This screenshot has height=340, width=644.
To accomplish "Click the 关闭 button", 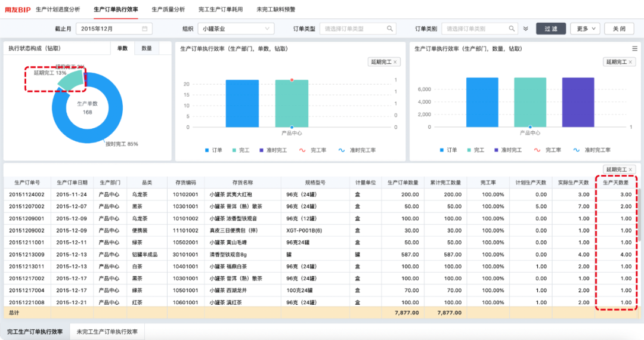I will [x=619, y=29].
